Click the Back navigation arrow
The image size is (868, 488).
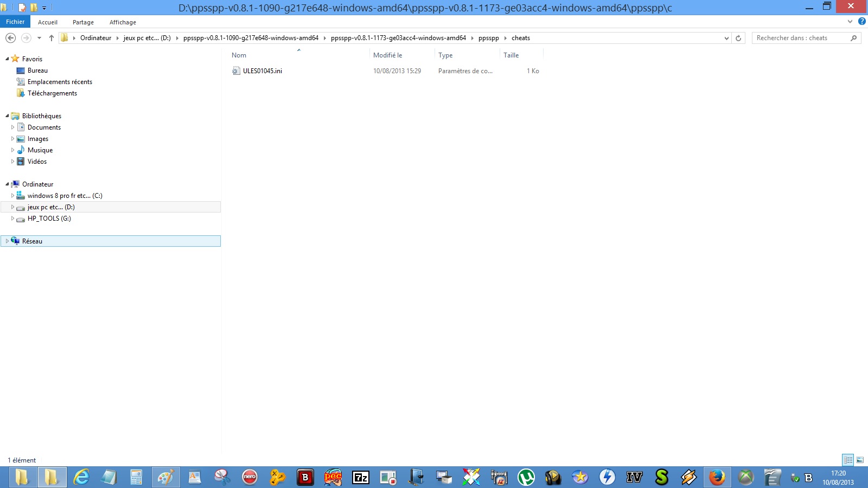pos(10,38)
